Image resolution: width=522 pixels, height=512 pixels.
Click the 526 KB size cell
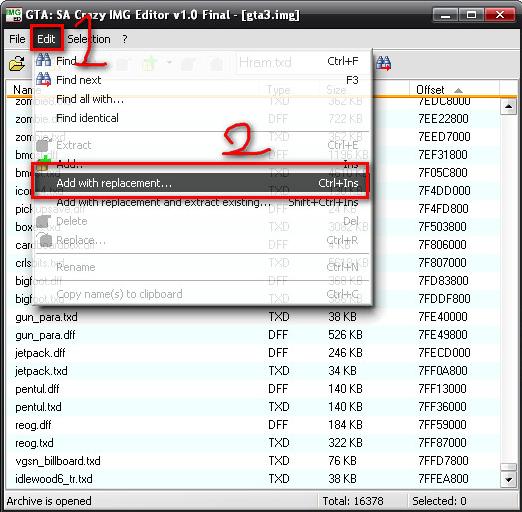tap(345, 335)
